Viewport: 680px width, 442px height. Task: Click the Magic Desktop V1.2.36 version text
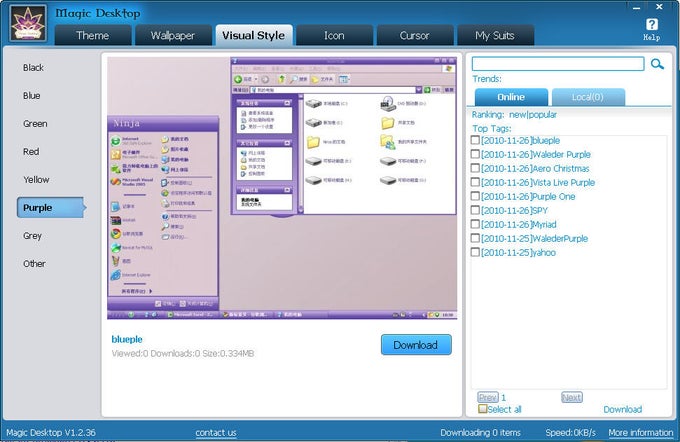(x=51, y=432)
